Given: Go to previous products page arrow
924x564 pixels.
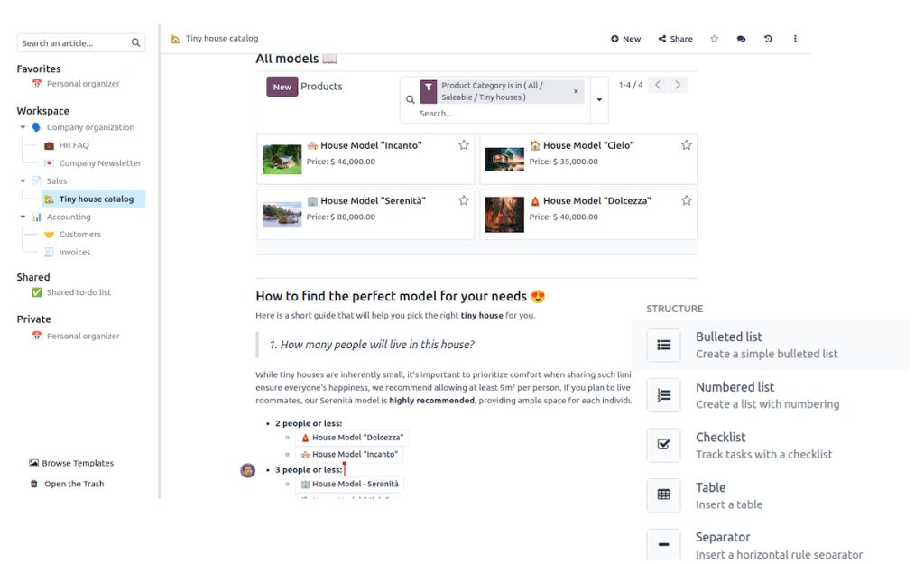Looking at the screenshot, I should click(x=658, y=85).
